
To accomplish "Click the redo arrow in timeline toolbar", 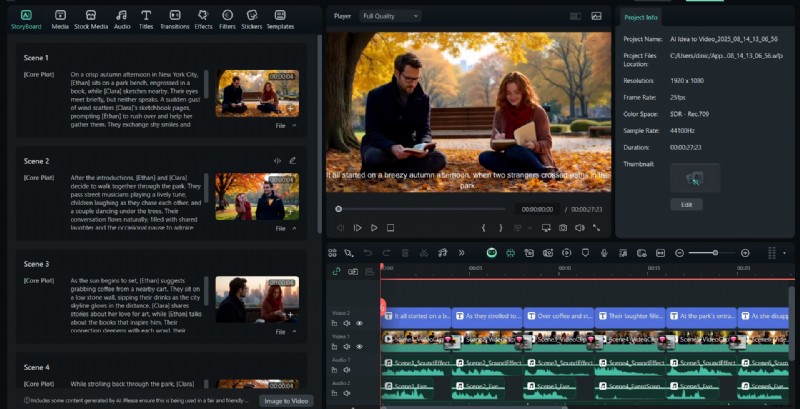I will (386, 253).
